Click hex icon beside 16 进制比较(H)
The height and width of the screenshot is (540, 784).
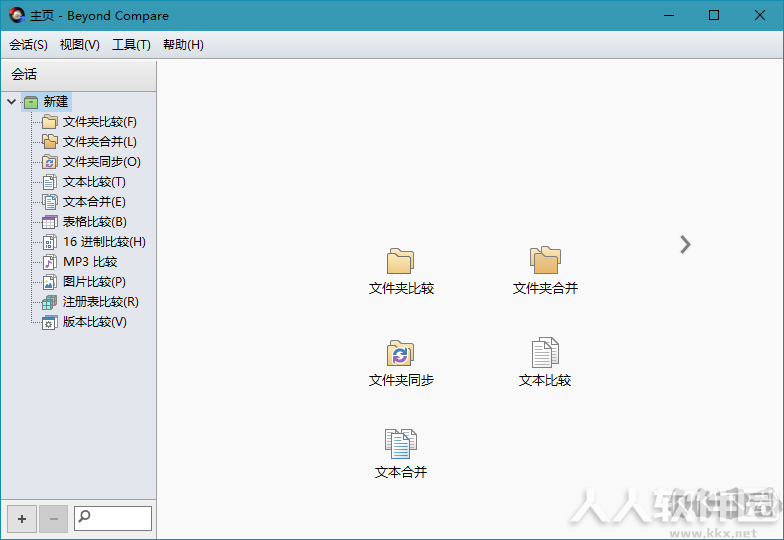(x=50, y=242)
